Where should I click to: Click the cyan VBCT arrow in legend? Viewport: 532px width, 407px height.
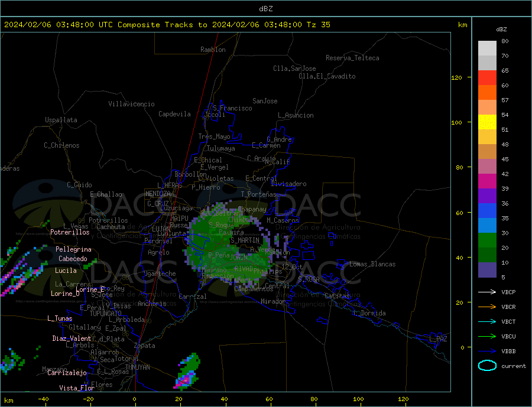click(487, 321)
